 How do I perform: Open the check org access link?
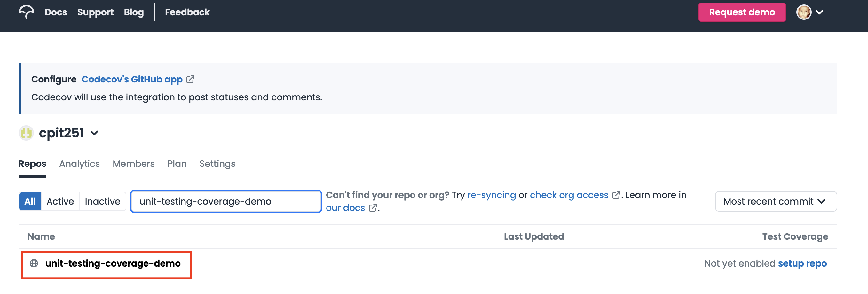tap(569, 195)
